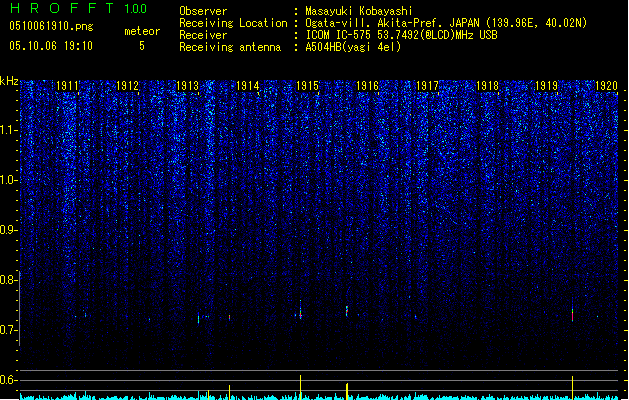This screenshot has height=400, width=629.
Task: Click the 0.7 frequency axis label
Action: pyautogui.click(x=7, y=330)
